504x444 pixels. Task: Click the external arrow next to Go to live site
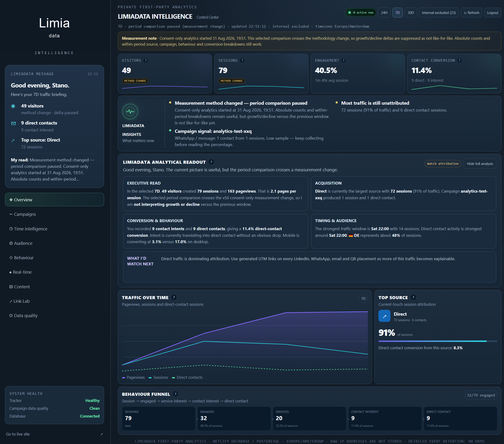(x=102, y=434)
